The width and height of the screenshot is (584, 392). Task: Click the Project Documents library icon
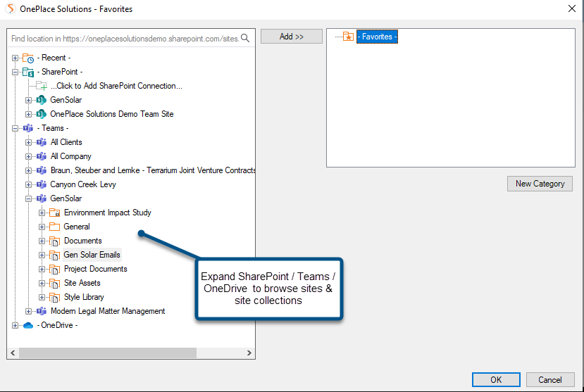pyautogui.click(x=55, y=270)
